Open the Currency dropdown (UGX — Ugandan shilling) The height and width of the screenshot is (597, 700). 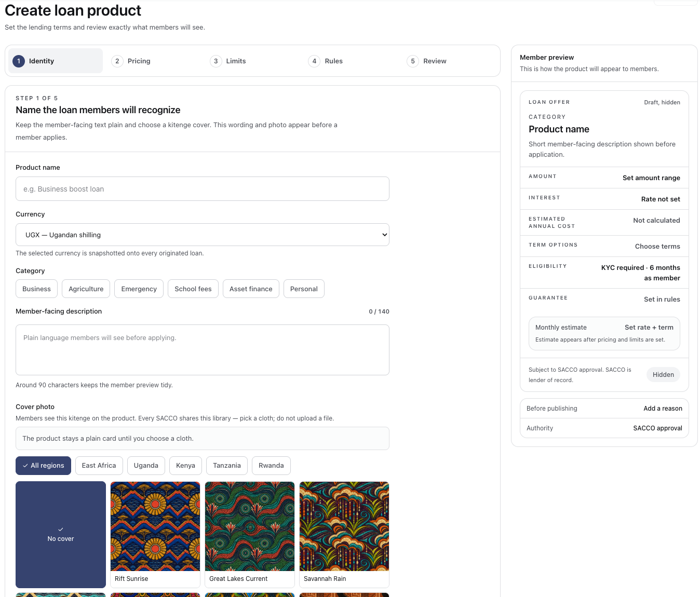click(203, 235)
